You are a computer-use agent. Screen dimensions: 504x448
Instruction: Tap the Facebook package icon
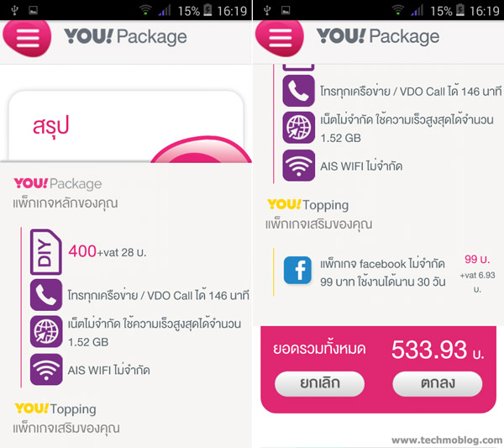297,271
